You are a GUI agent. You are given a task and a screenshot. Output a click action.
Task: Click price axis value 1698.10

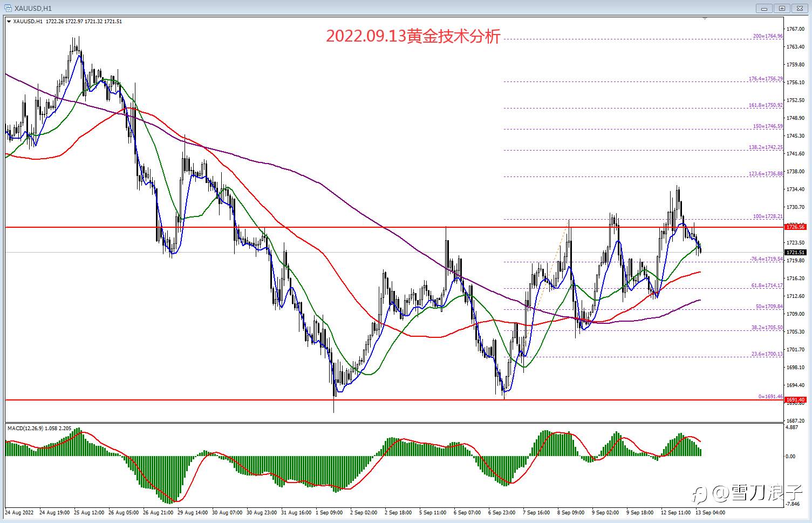point(796,368)
